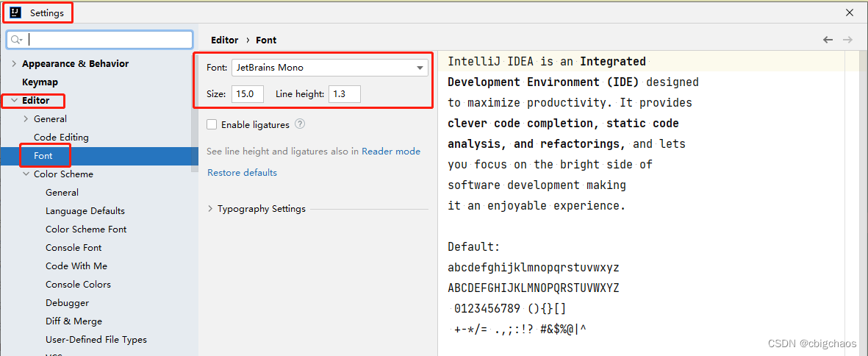Click the font Size field 15.0
Viewport: 868px width, 356px height.
[248, 94]
